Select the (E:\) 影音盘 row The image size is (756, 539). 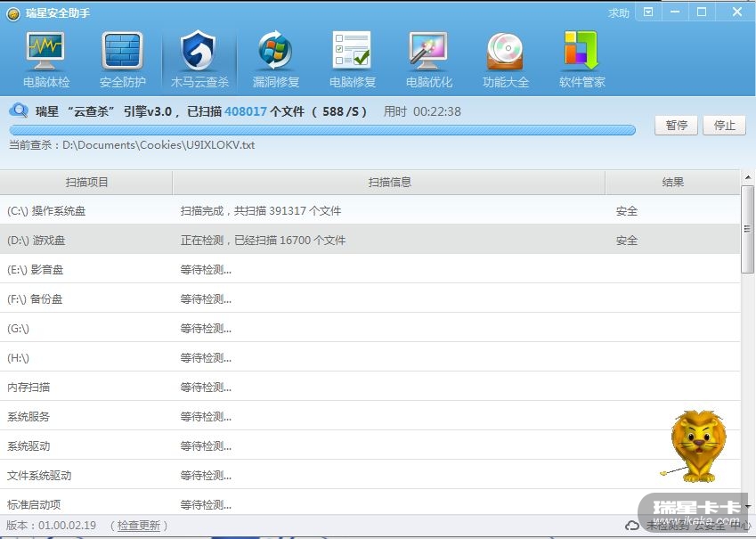tap(370, 269)
